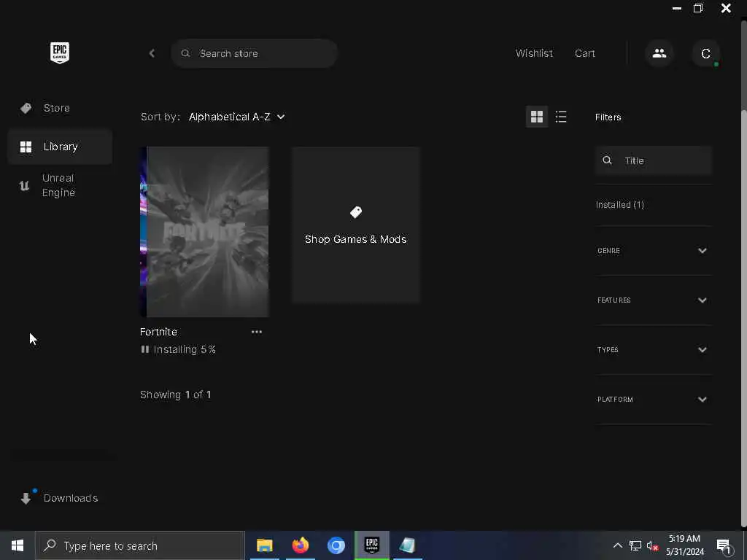Open the notepad-like app taskbar icon

407,545
